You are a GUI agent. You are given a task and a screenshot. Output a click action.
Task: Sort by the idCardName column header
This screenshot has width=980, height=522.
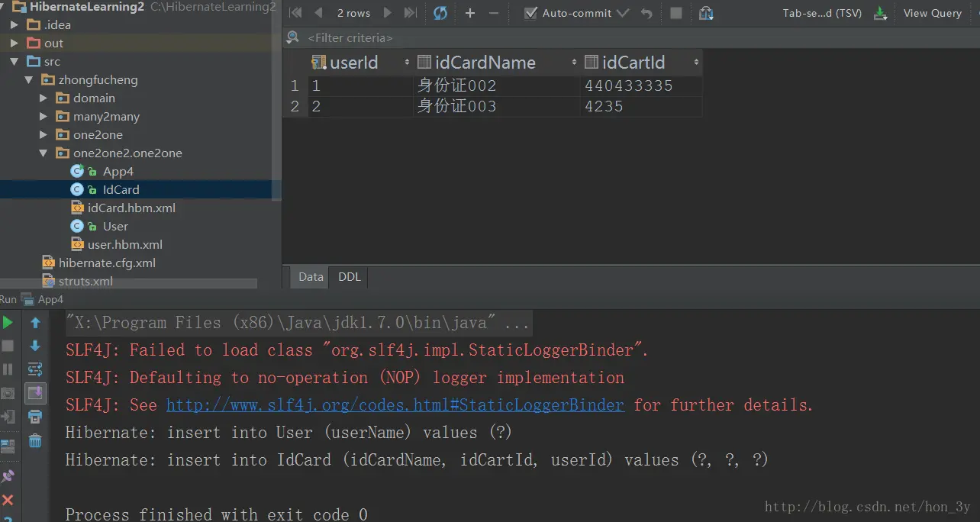[x=497, y=63]
